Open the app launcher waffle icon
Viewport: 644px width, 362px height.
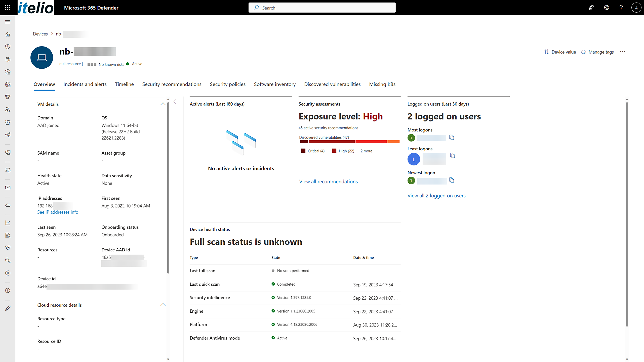(x=7, y=7)
